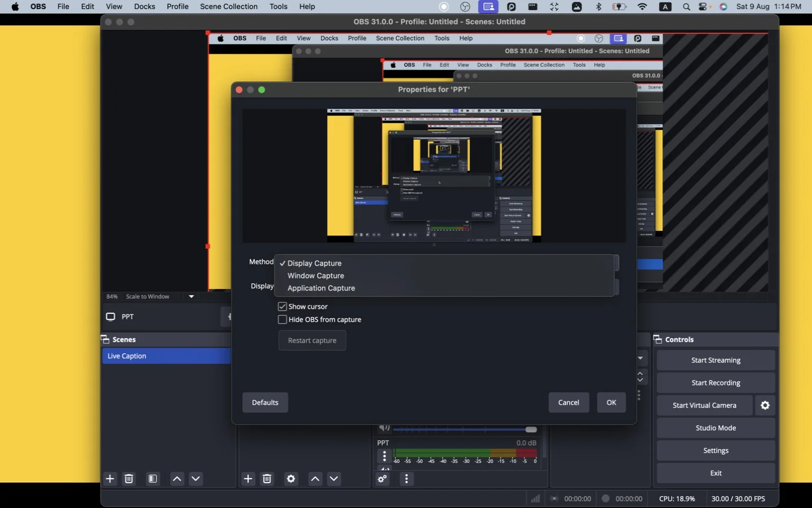Confirm with OK in the Properties dialog
The height and width of the screenshot is (508, 812).
tap(611, 402)
